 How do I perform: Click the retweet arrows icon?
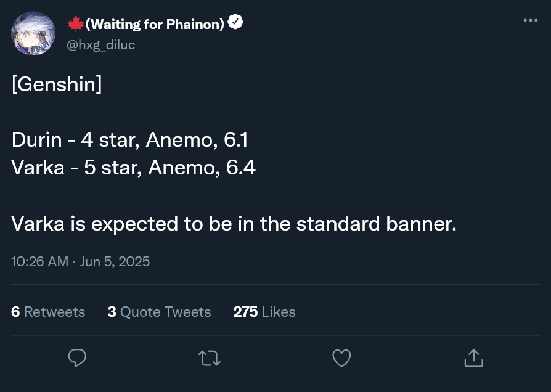210,357
